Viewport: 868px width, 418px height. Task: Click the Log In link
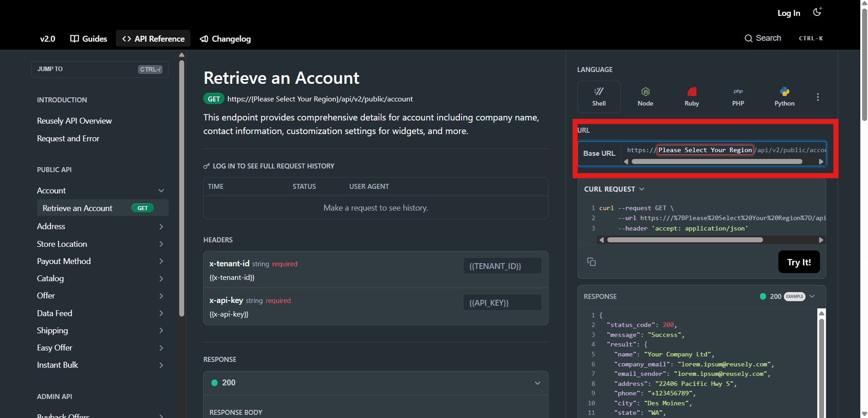point(789,13)
